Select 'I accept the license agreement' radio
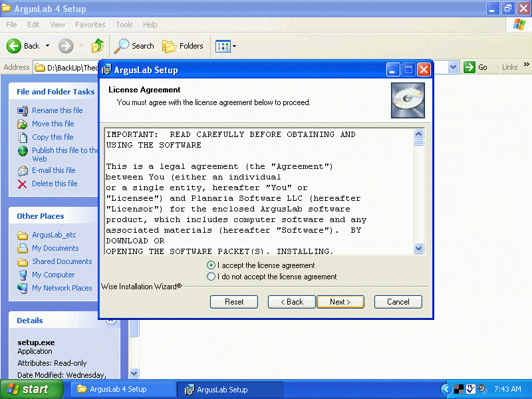 point(211,265)
